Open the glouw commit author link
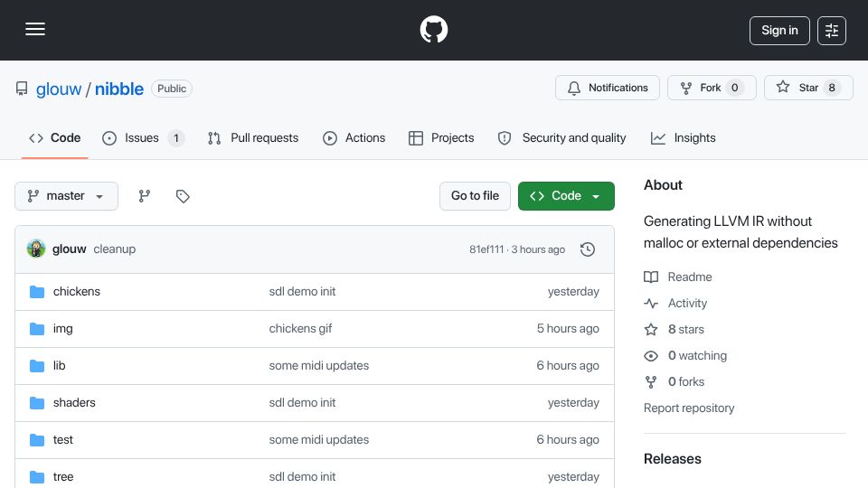 pos(70,249)
